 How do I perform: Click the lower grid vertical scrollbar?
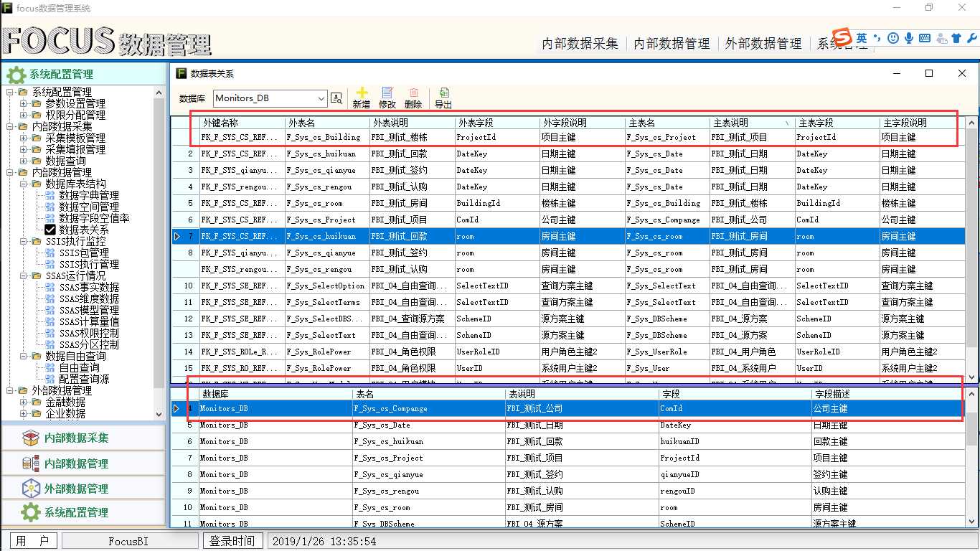point(972,458)
